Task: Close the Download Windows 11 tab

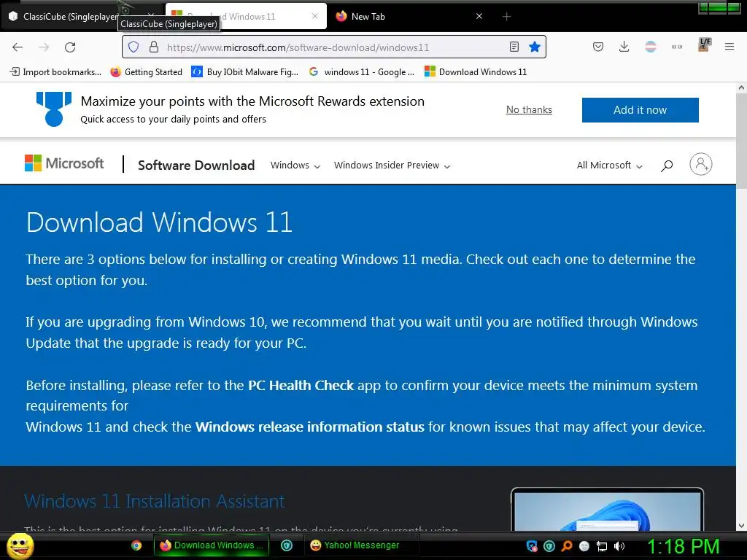Action: (315, 16)
